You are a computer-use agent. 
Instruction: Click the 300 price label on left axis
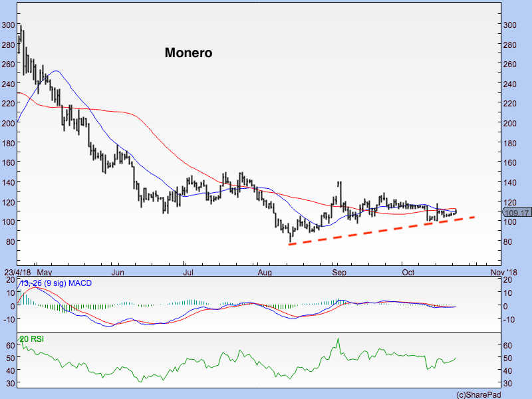coord(8,25)
